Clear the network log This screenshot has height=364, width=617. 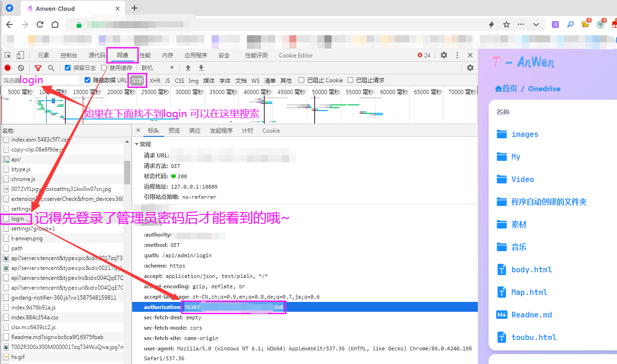pyautogui.click(x=21, y=68)
